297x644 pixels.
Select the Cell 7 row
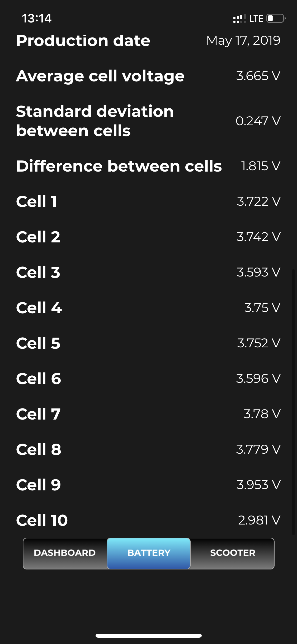point(148,414)
